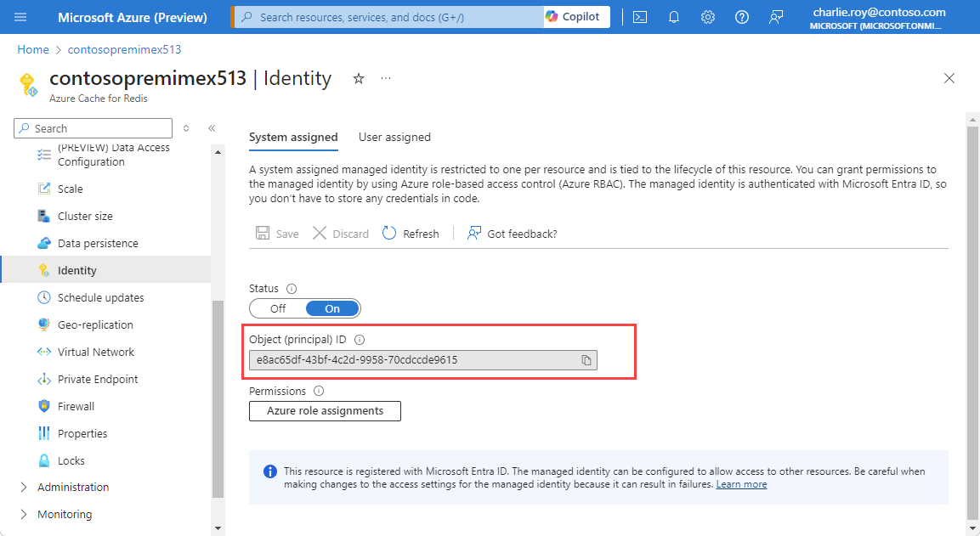Screen dimensions: 980x536
Task: Click the Copilot button
Action: point(573,17)
